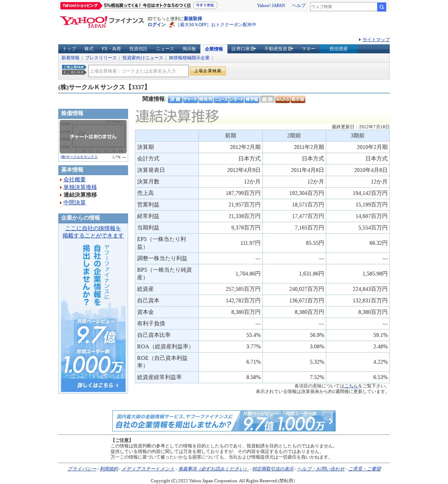Open the 最大50％OFF coupon link
The image size is (448, 484).
coord(216,25)
